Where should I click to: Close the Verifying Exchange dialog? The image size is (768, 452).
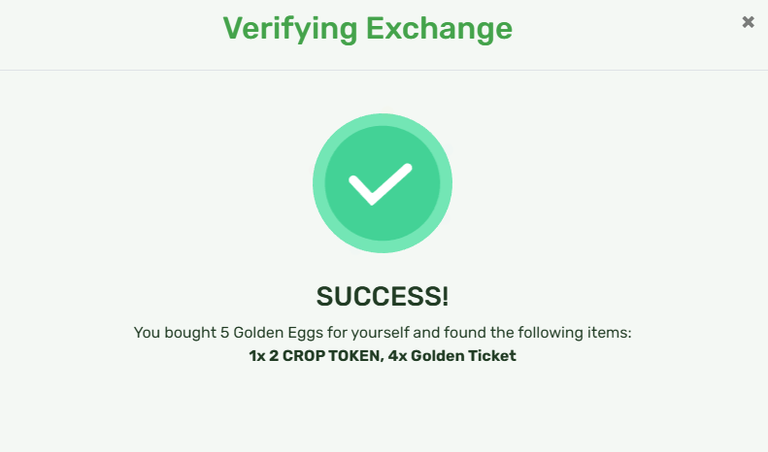(747, 22)
